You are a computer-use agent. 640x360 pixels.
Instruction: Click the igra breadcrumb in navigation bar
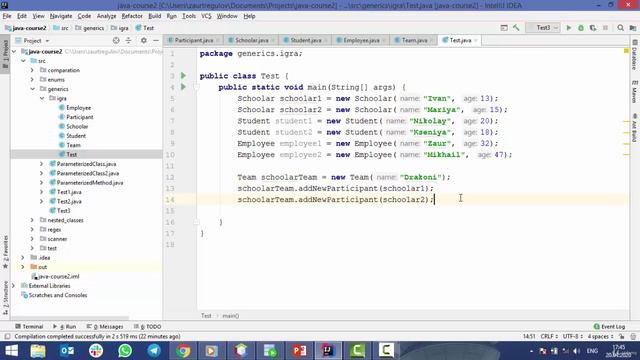tap(120, 28)
